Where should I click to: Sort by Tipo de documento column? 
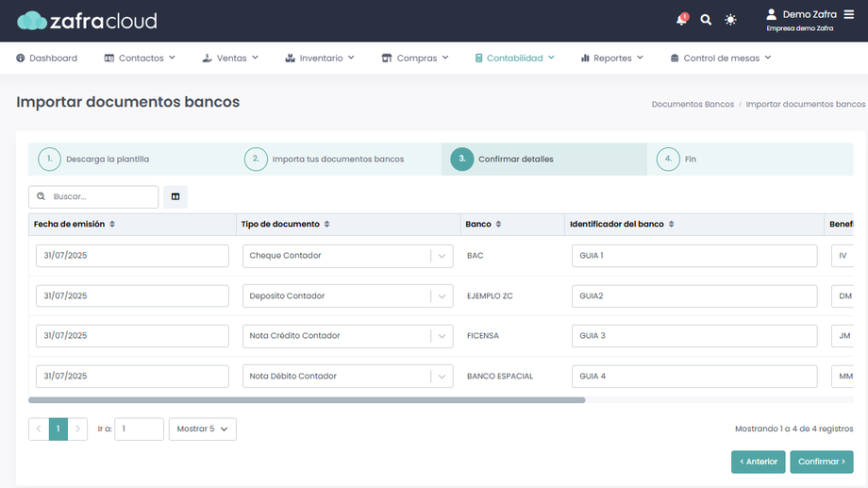coord(326,225)
